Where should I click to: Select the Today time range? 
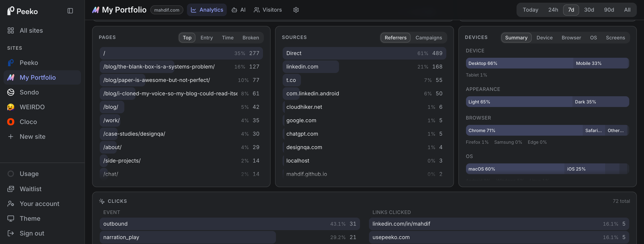click(530, 10)
